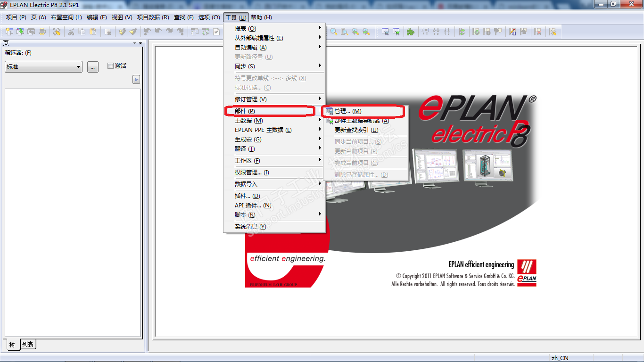Select the 部件 (P) menu entry
644x362 pixels.
click(274, 111)
